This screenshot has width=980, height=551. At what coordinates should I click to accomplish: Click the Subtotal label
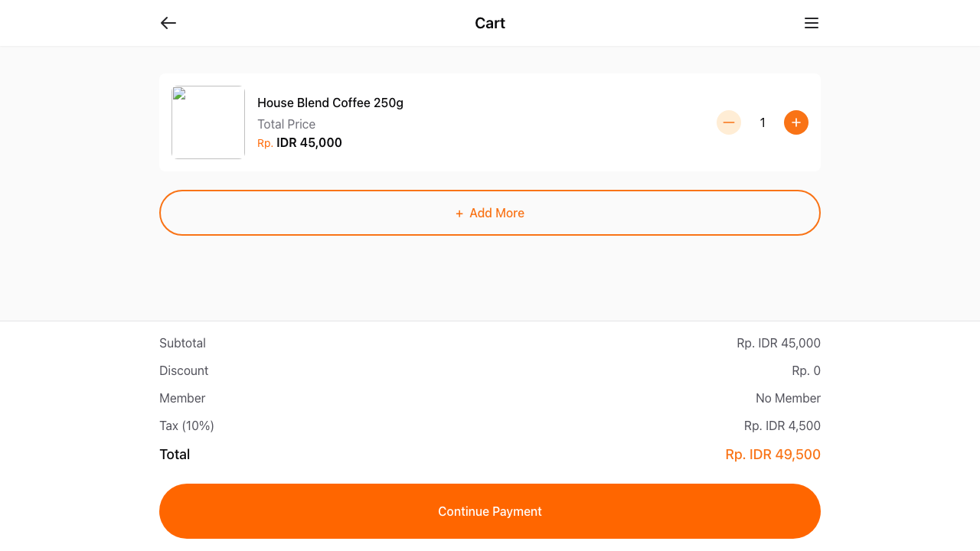click(x=182, y=343)
